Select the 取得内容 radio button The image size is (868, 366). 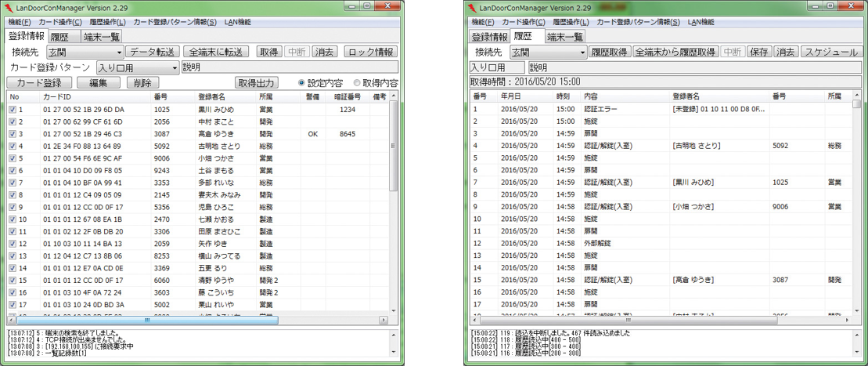(357, 83)
